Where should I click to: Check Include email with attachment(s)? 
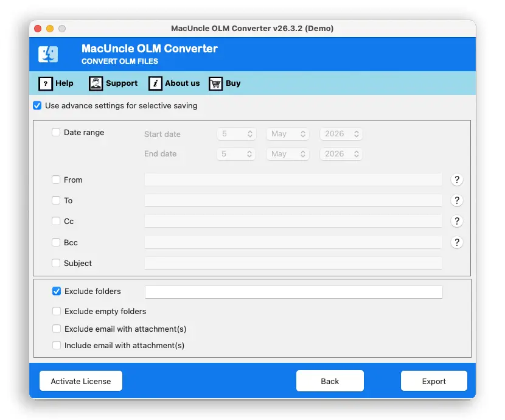point(57,345)
